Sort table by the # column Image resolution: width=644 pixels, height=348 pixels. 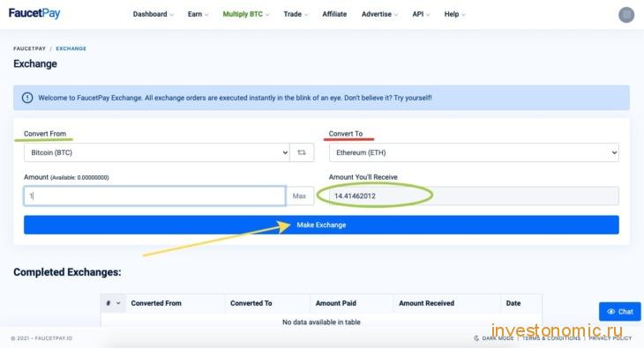113,303
